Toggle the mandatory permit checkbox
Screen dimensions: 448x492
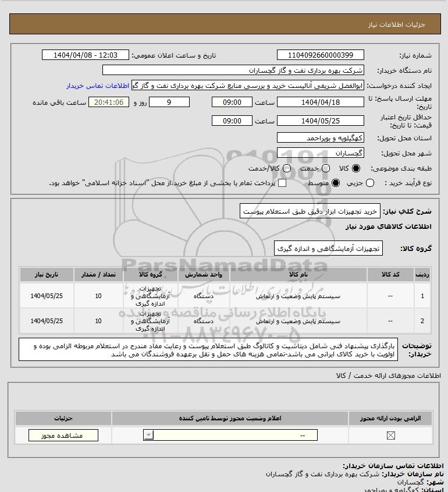coord(390,436)
